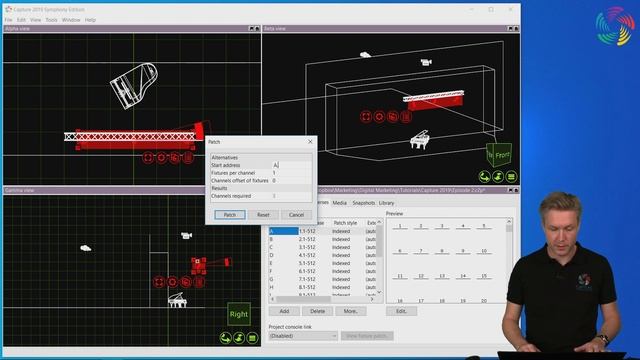Click the rightmost header icon of Beta view

pos(516,29)
